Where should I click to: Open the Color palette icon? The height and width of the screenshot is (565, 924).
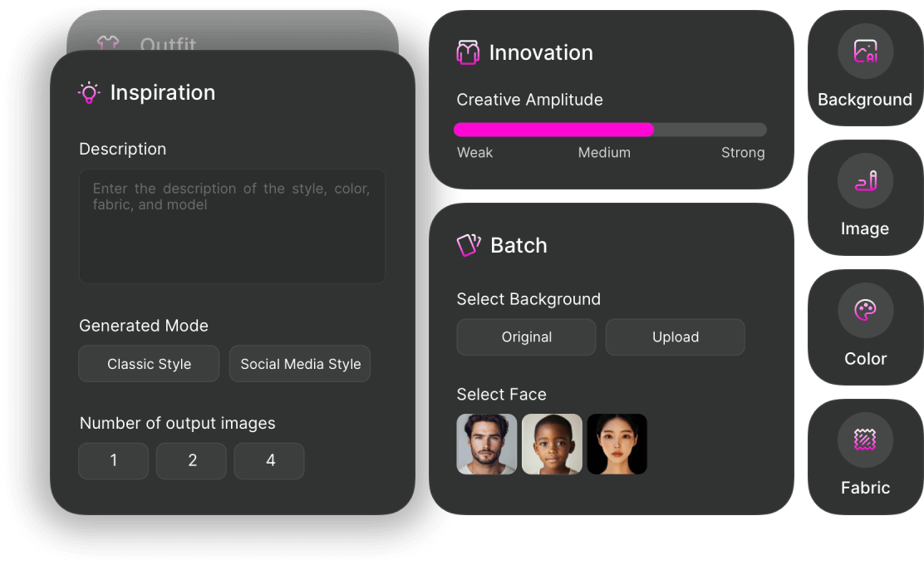tap(865, 311)
